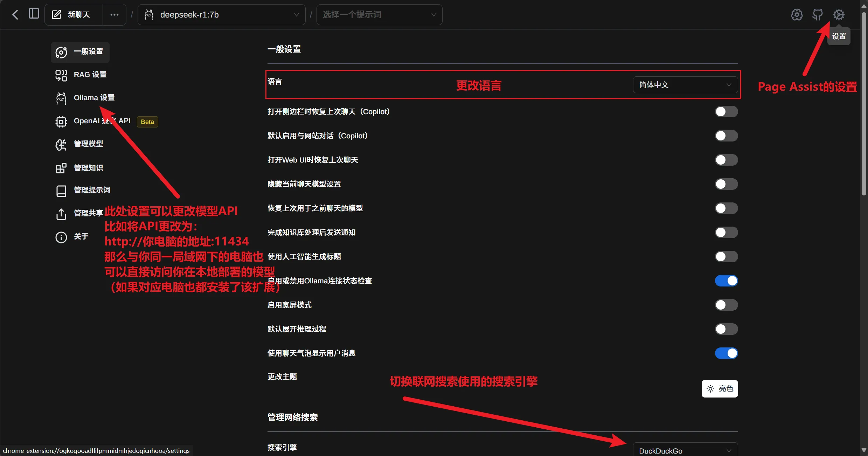Click the 管理网络搜索 section heading
The image size is (868, 456).
(x=293, y=417)
